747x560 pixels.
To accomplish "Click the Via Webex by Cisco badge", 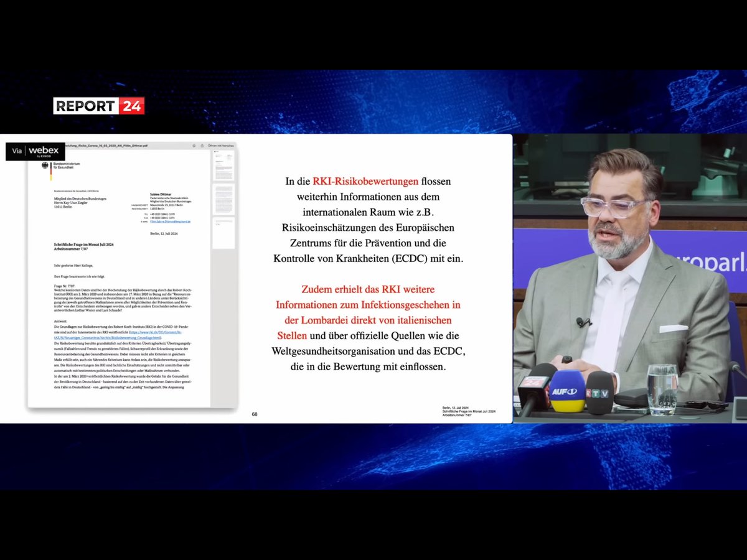I will coord(35,151).
